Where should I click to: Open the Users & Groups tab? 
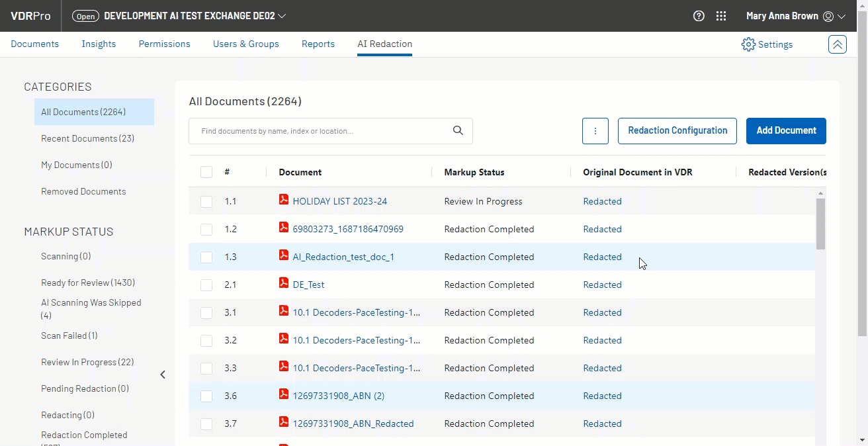246,44
